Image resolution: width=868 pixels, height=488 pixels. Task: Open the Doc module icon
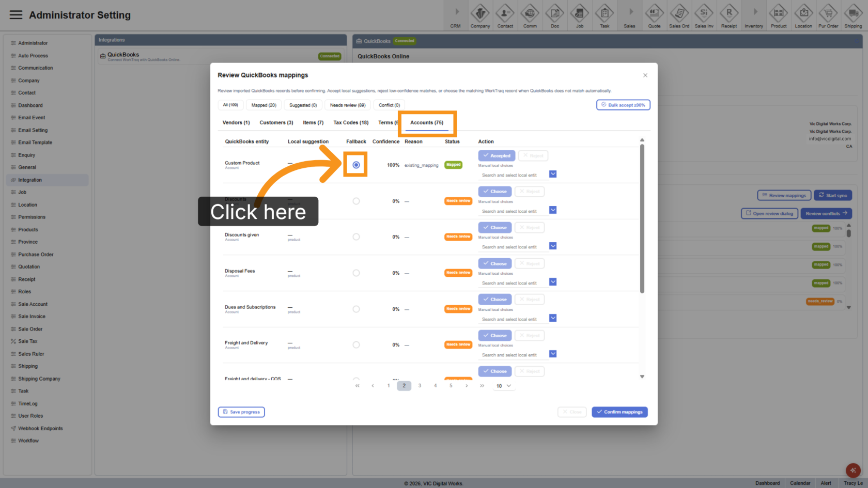[554, 15]
